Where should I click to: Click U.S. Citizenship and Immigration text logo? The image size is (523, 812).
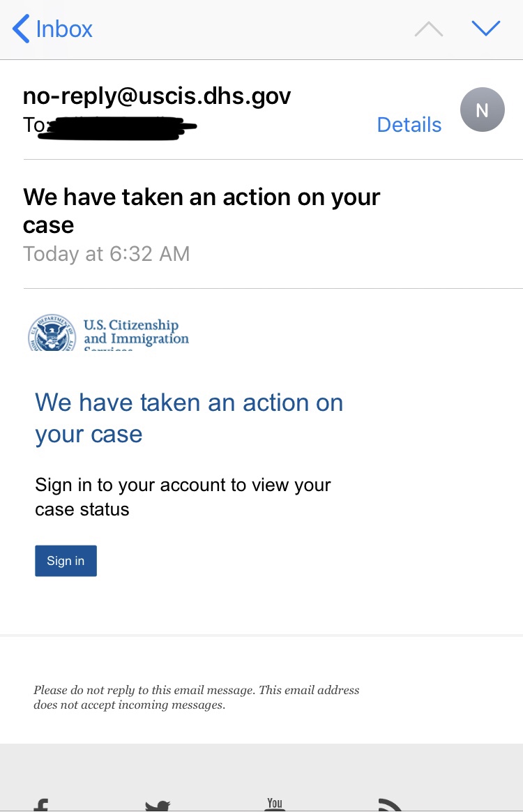point(136,334)
